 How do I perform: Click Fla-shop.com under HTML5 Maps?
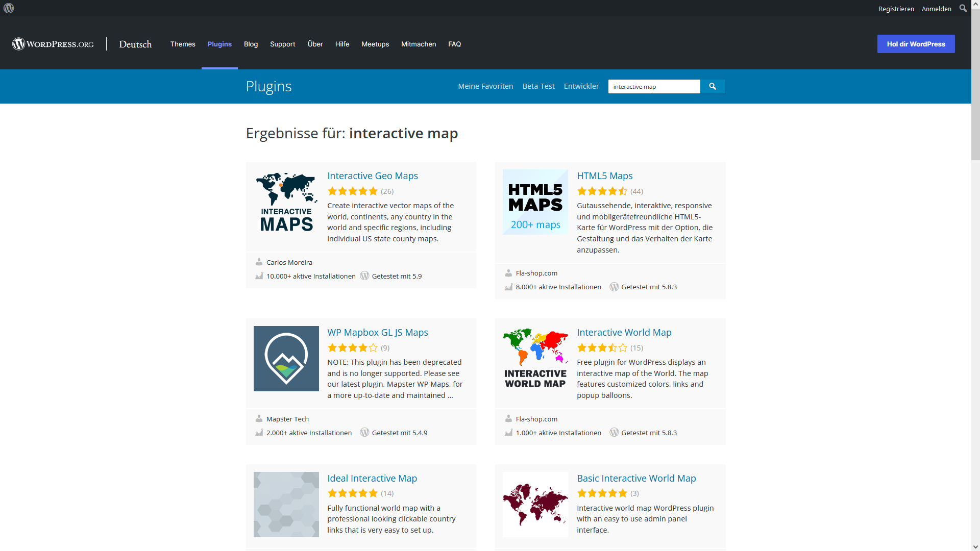[x=536, y=273]
